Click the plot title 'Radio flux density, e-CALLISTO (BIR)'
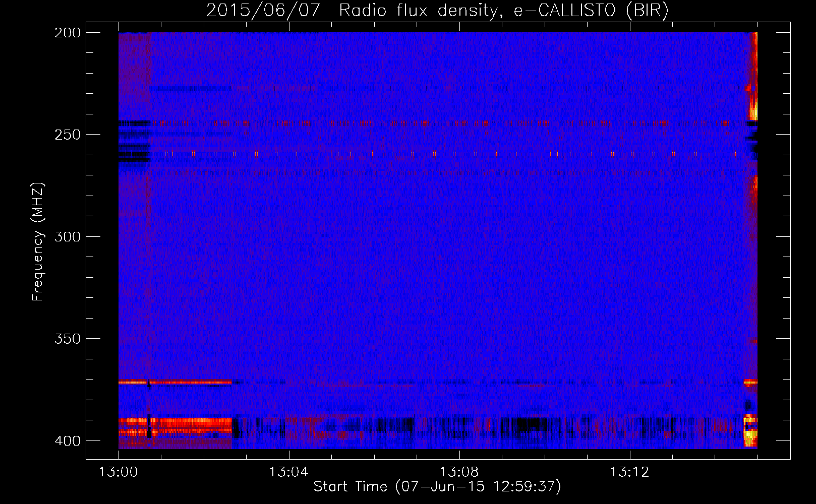This screenshot has width=816, height=504. [x=503, y=10]
